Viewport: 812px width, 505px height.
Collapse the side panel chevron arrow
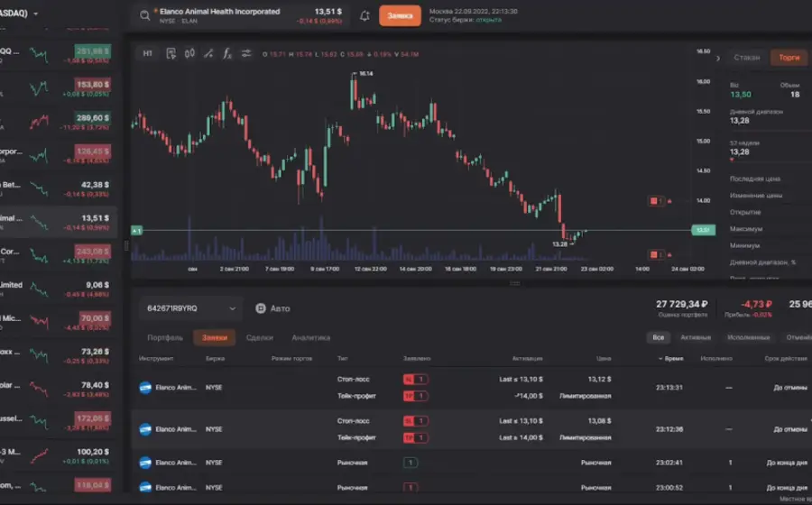point(718,58)
